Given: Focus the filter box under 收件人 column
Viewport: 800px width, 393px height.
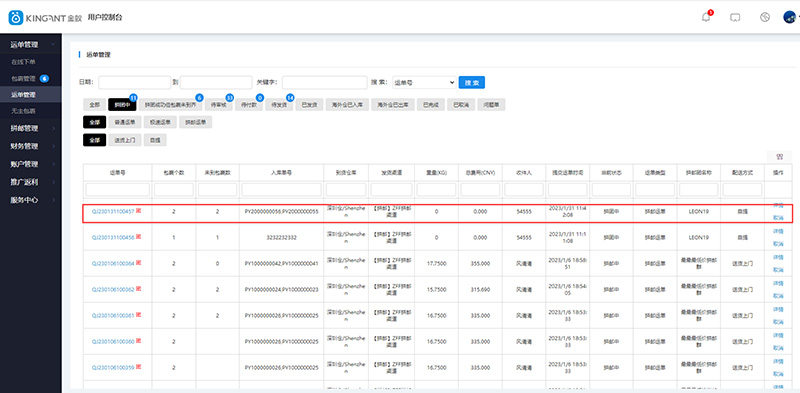Looking at the screenshot, I should point(523,189).
